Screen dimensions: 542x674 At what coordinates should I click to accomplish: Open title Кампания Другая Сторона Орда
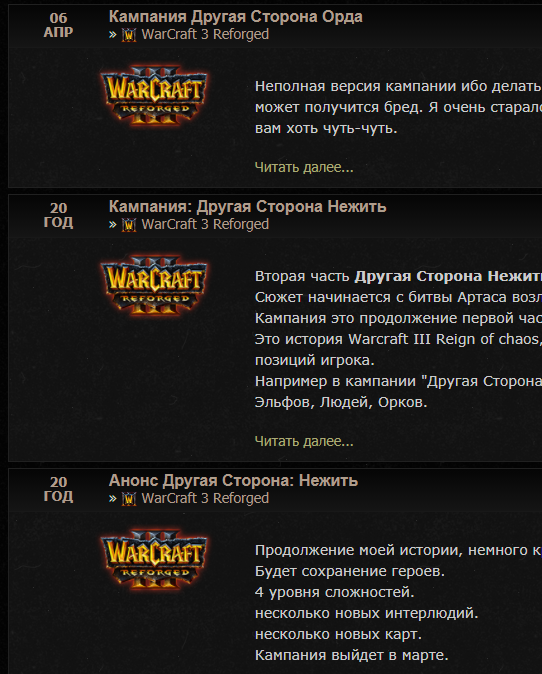click(x=236, y=17)
